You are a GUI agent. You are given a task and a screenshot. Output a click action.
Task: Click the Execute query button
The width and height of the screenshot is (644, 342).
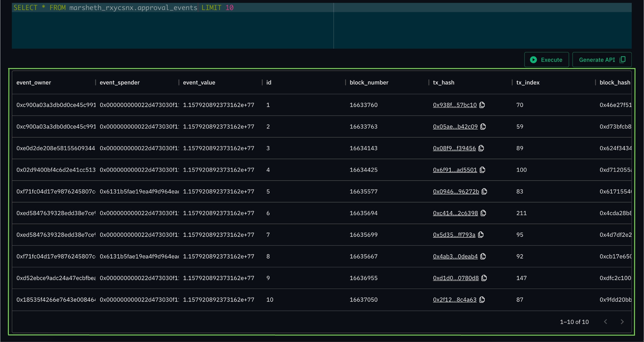point(546,60)
